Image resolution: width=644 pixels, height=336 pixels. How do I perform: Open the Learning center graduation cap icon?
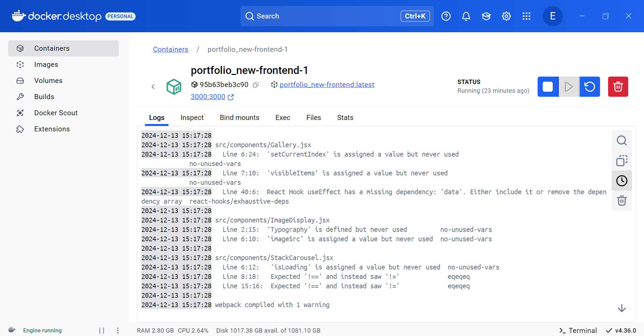point(486,16)
